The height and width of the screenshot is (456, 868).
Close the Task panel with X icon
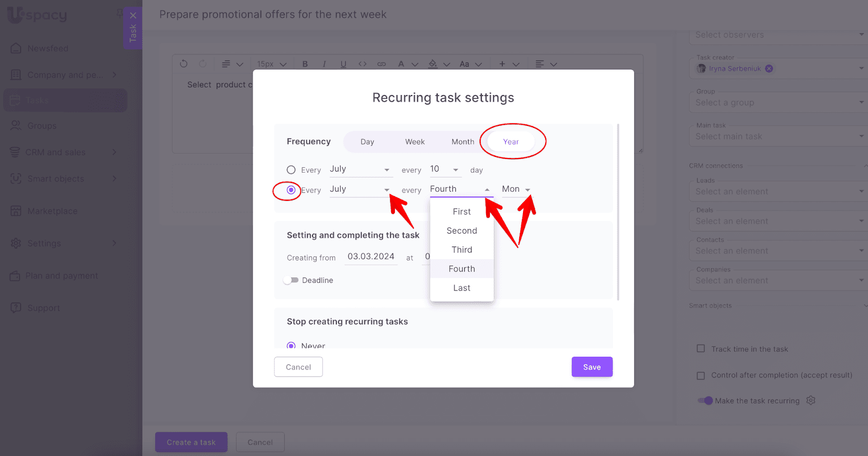133,15
